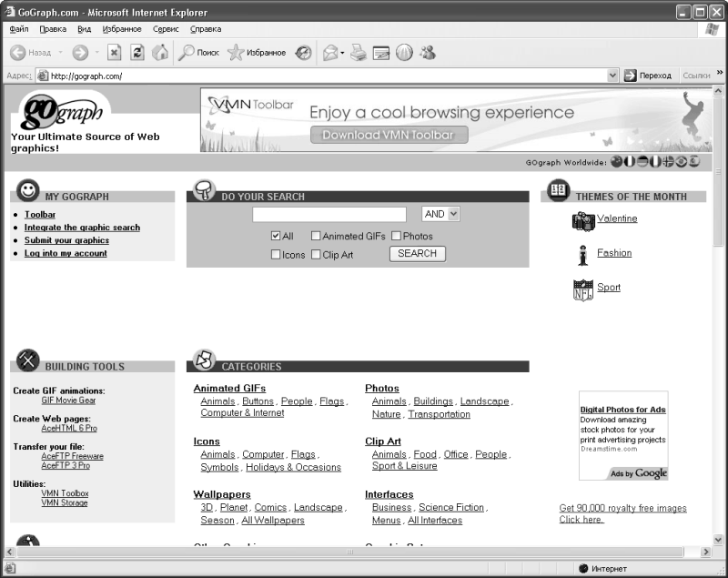Click inside the search text field
This screenshot has width=728, height=578.
(x=334, y=215)
